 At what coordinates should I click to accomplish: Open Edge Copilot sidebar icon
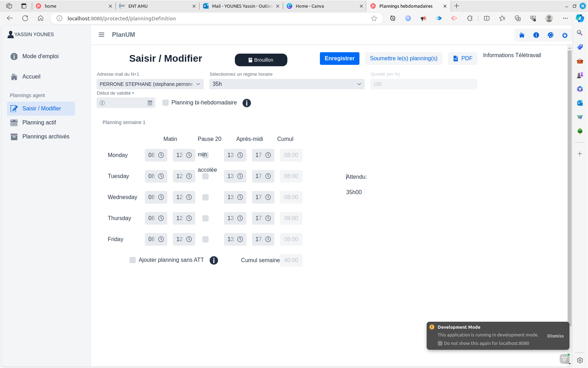click(x=580, y=18)
